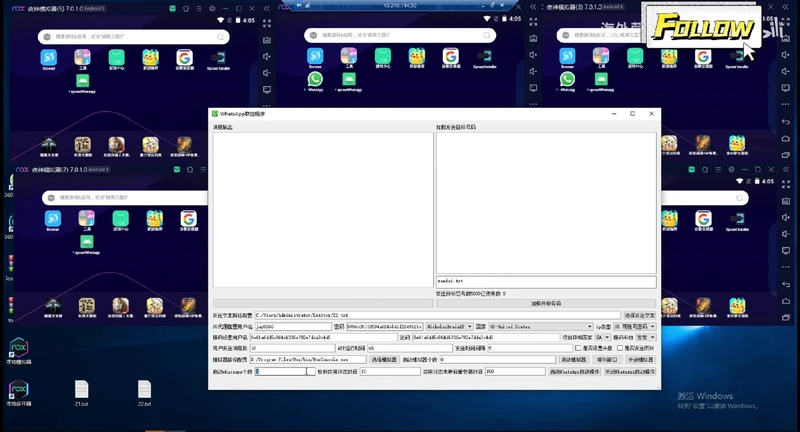The width and height of the screenshot is (800, 432).
Task: Click inside the target numbers list area
Action: tap(546, 203)
